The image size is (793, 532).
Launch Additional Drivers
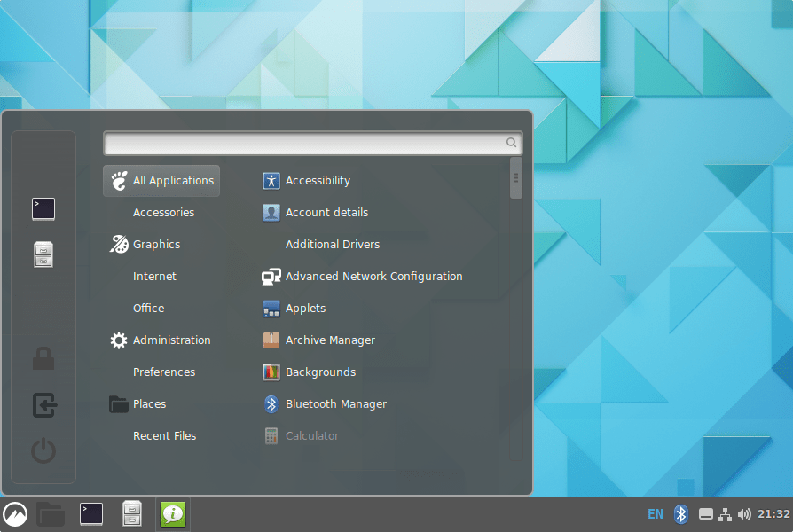click(x=333, y=244)
